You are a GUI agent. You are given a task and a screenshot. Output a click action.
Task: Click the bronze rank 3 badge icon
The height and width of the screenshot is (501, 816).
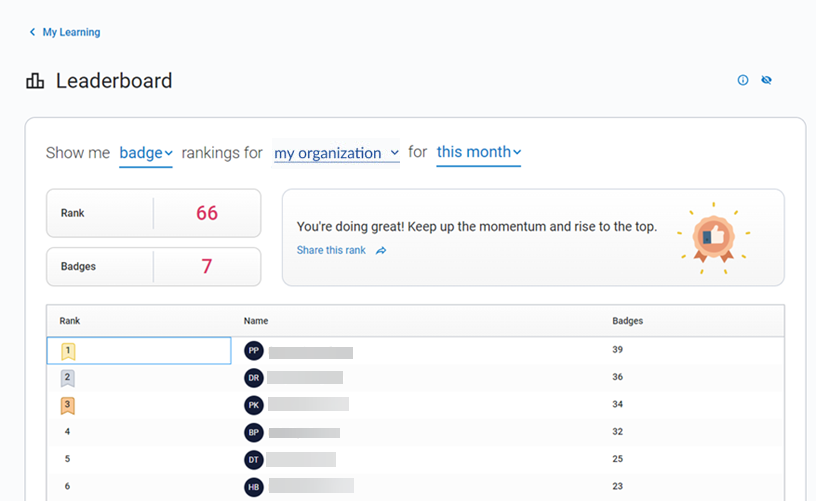tap(68, 405)
